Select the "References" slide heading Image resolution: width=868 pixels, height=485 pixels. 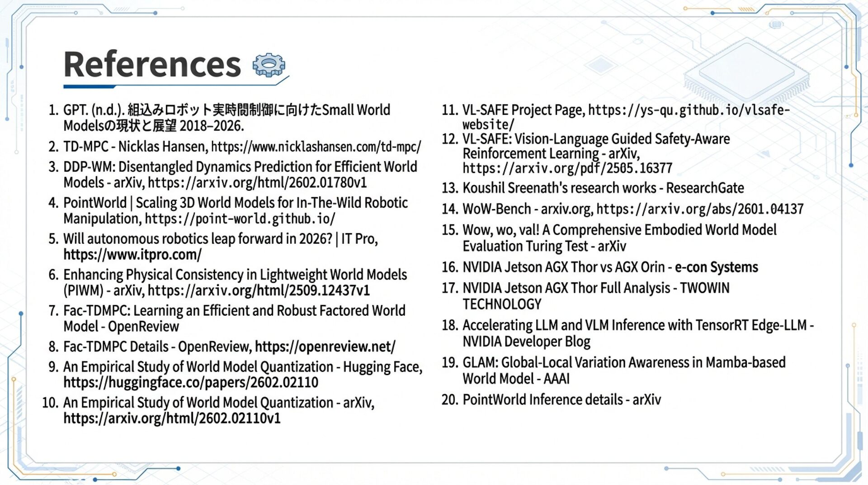click(x=152, y=64)
